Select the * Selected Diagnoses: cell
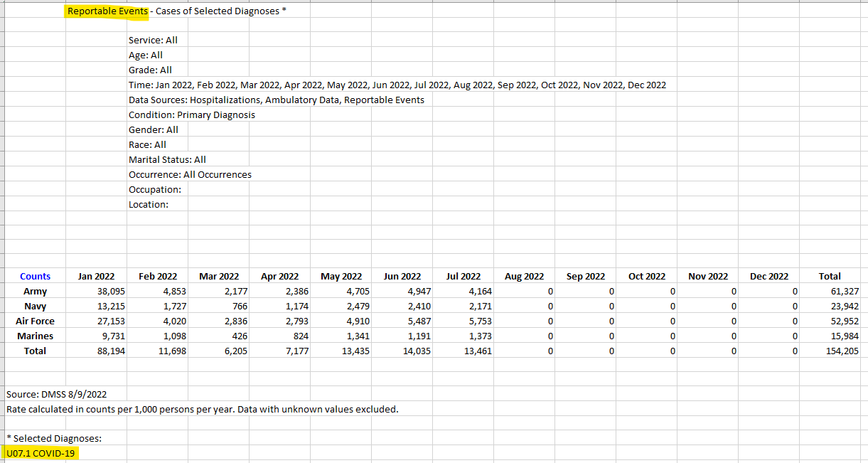The height and width of the screenshot is (463, 868). (x=53, y=438)
